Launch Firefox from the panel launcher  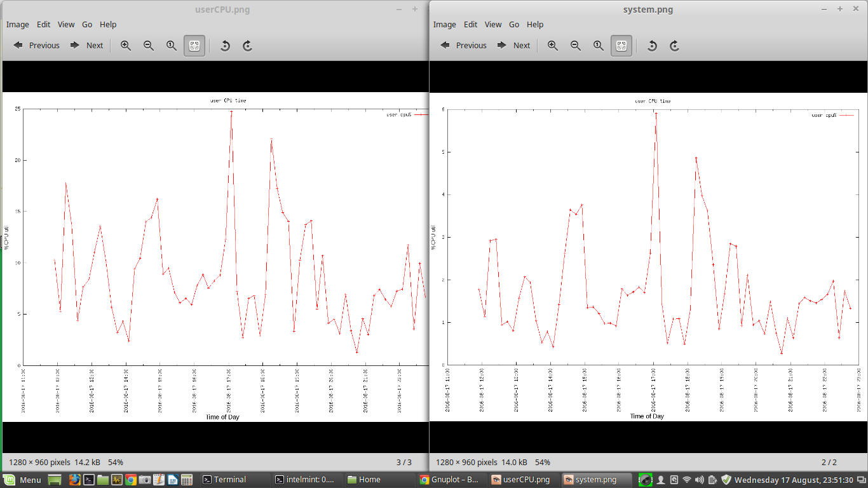coord(75,480)
